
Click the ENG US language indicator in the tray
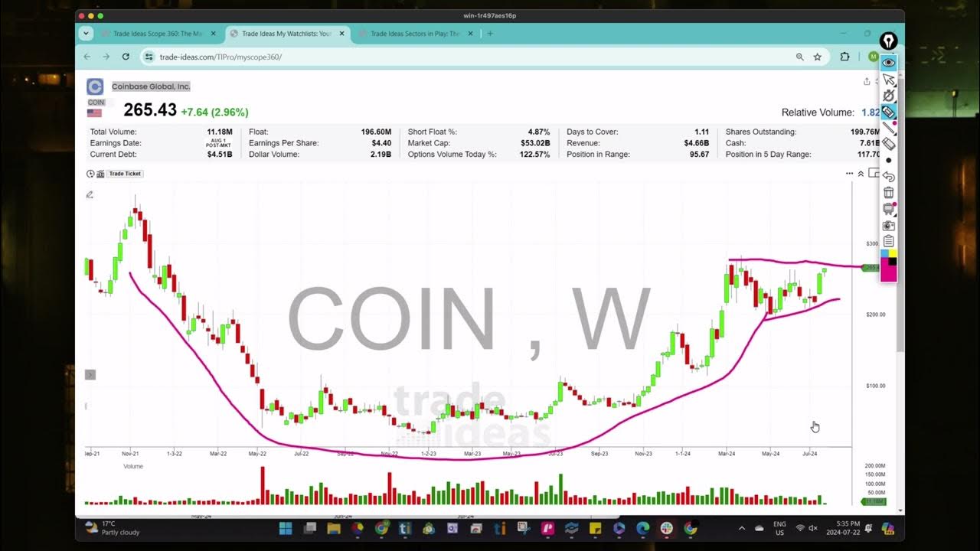click(779, 528)
